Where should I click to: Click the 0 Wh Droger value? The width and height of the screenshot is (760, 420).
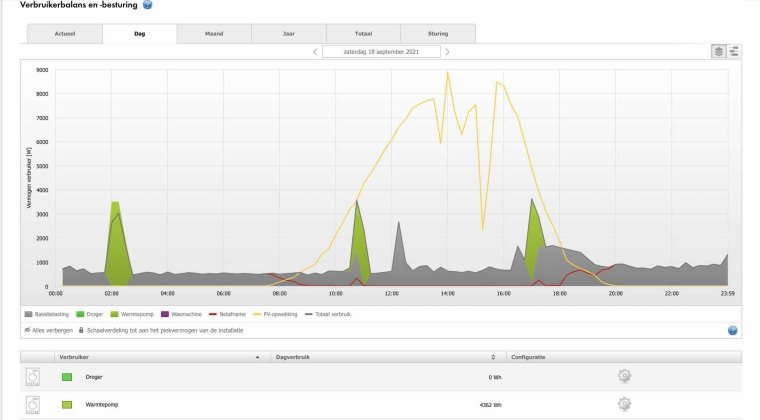(495, 377)
